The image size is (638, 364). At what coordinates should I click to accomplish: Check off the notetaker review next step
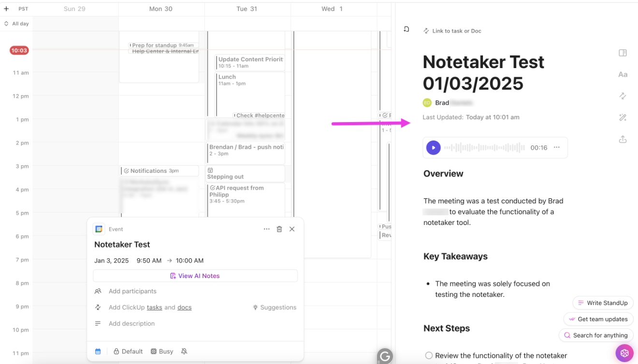click(429, 355)
